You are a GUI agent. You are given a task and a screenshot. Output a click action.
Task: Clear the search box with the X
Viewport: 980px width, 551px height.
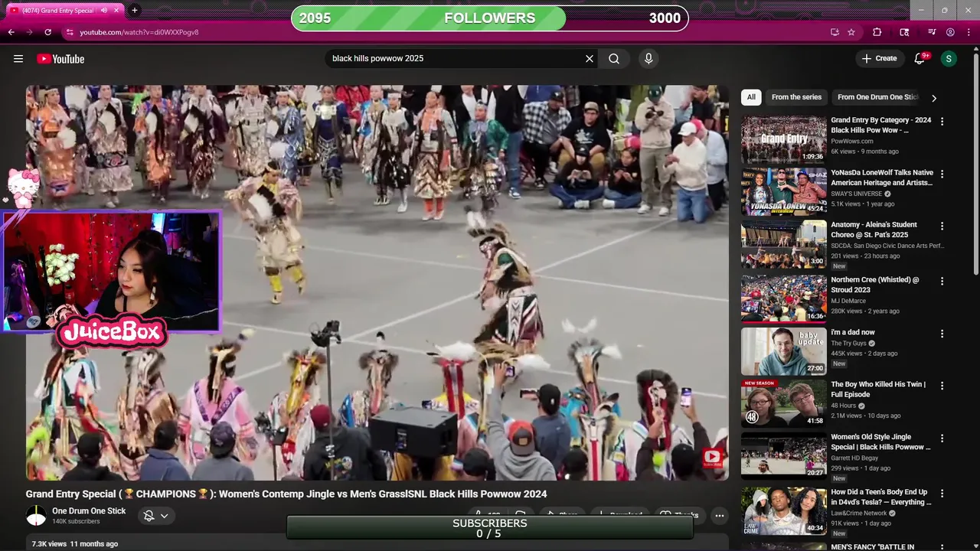pyautogui.click(x=590, y=58)
